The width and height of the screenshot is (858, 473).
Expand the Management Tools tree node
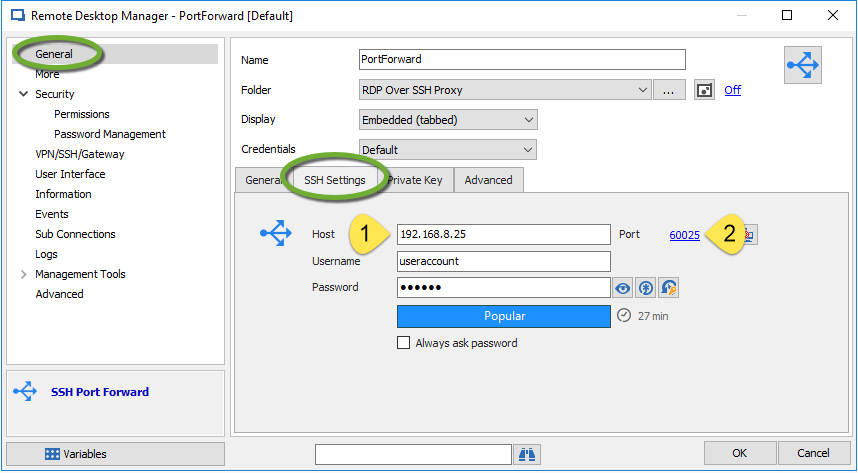[x=23, y=274]
